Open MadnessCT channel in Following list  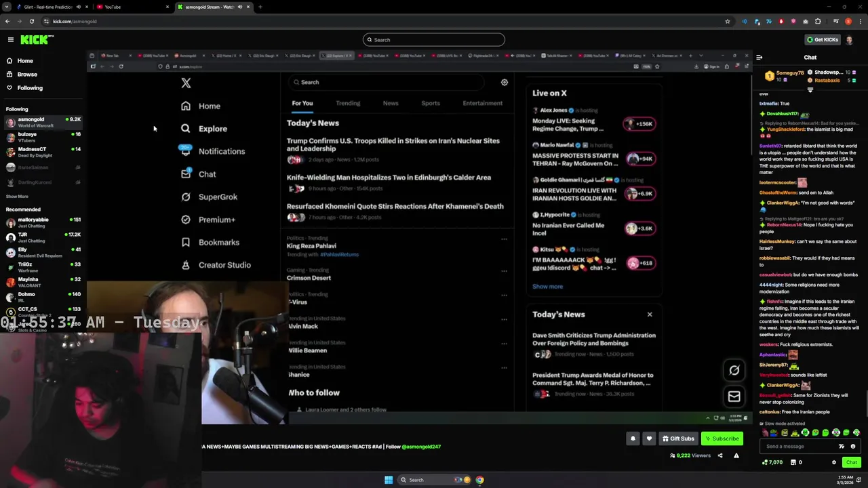[x=43, y=152]
